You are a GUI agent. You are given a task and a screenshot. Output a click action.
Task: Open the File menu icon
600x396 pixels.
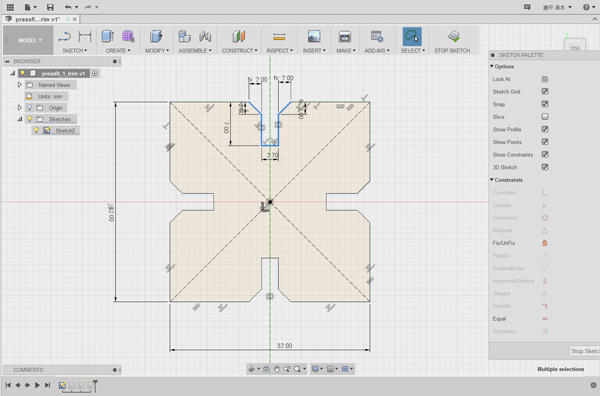click(x=28, y=7)
